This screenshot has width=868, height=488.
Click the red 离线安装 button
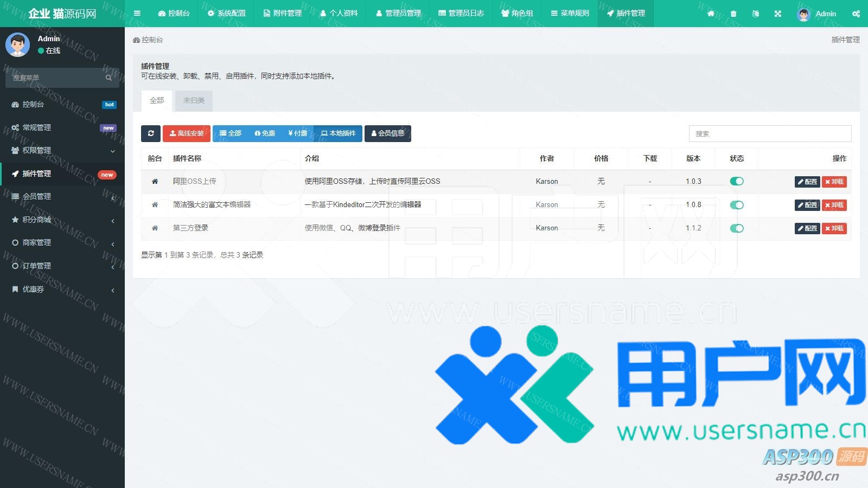tap(187, 133)
